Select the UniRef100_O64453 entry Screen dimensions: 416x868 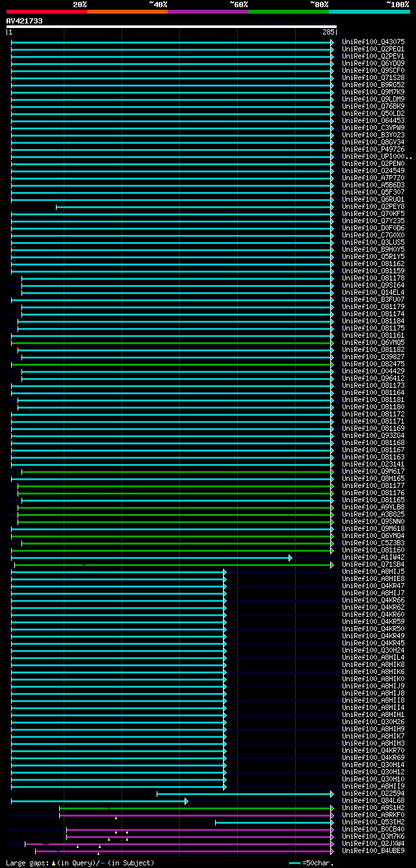coord(373,120)
